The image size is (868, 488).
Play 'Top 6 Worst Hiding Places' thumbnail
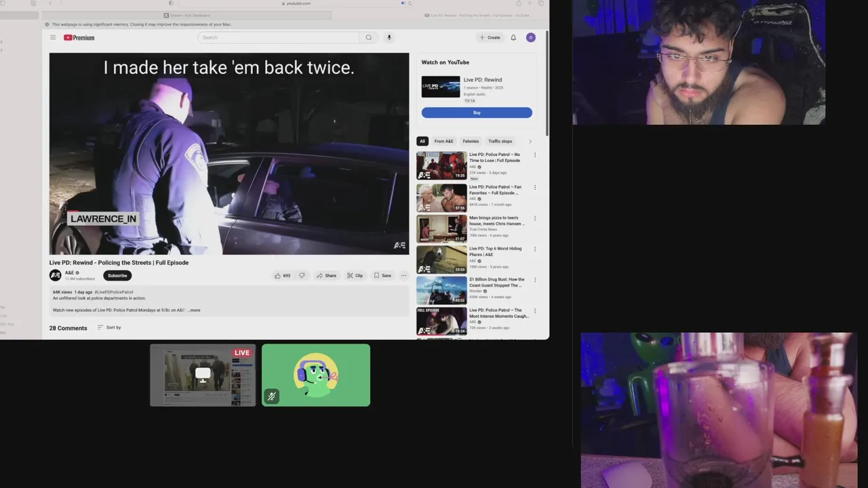pyautogui.click(x=441, y=259)
